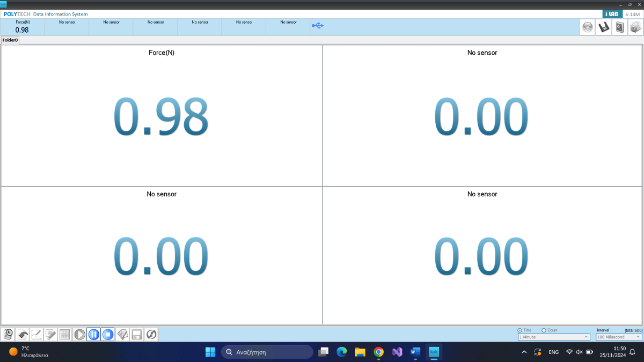
Task: Select the Force(N) sensor channel in top bar
Action: (22, 27)
